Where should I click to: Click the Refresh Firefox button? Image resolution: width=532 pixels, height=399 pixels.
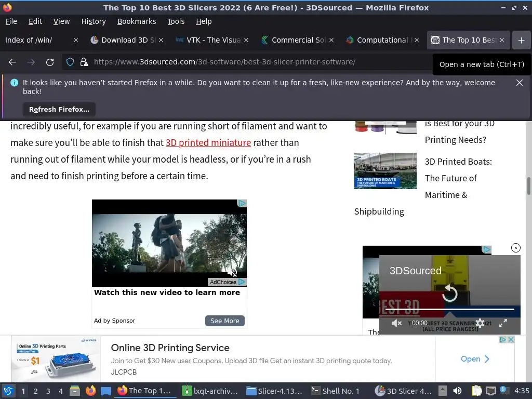click(x=59, y=109)
